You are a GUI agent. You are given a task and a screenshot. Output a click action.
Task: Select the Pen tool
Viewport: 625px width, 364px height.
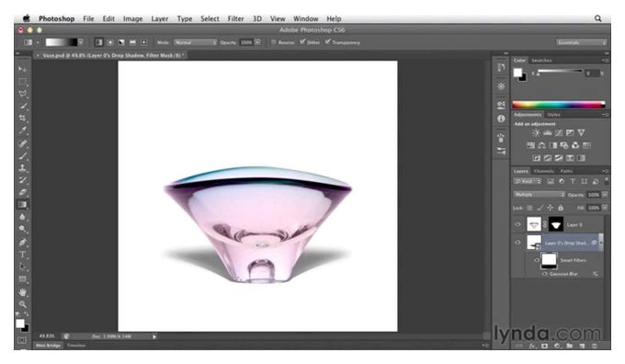tap(23, 242)
